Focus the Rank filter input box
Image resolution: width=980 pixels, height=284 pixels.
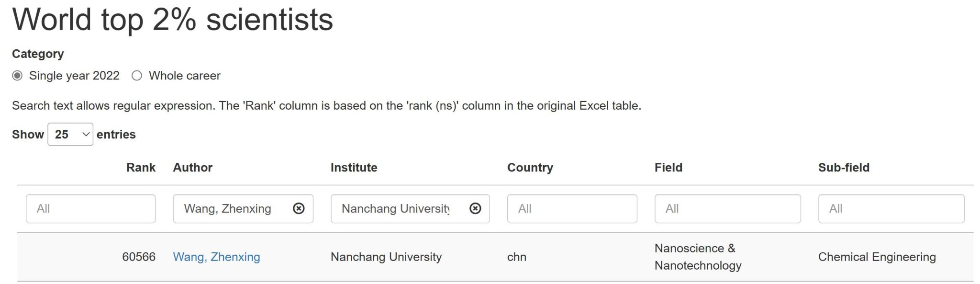(x=90, y=208)
